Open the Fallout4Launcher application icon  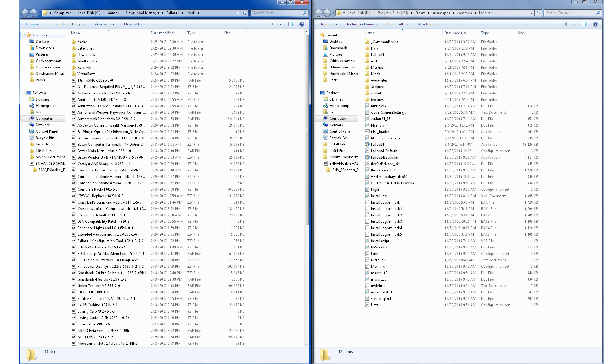pos(367,157)
